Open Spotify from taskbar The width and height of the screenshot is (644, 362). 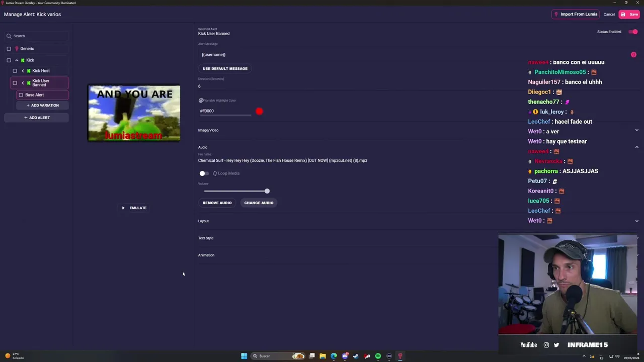click(378, 356)
